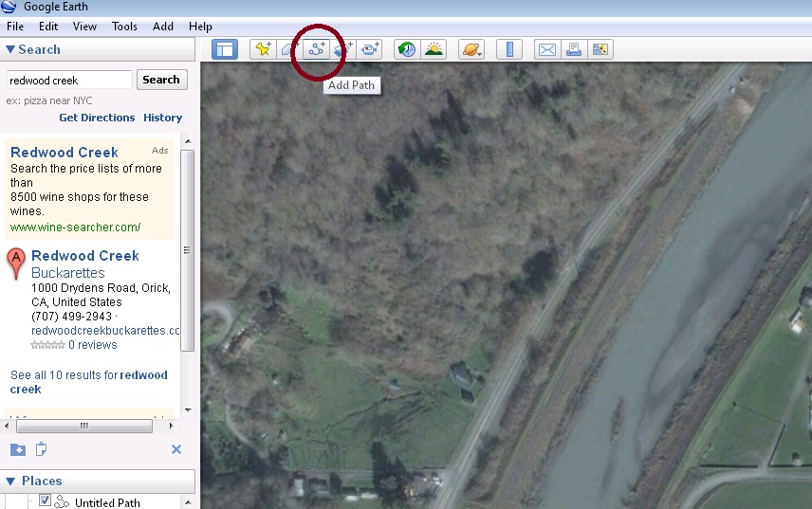
Task: Click the horizontal scrollbar in results
Action: click(x=83, y=427)
